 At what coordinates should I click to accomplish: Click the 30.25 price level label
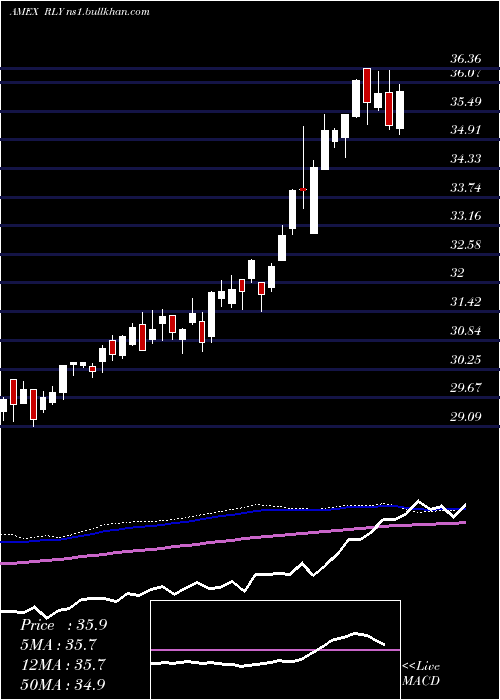[x=466, y=359]
